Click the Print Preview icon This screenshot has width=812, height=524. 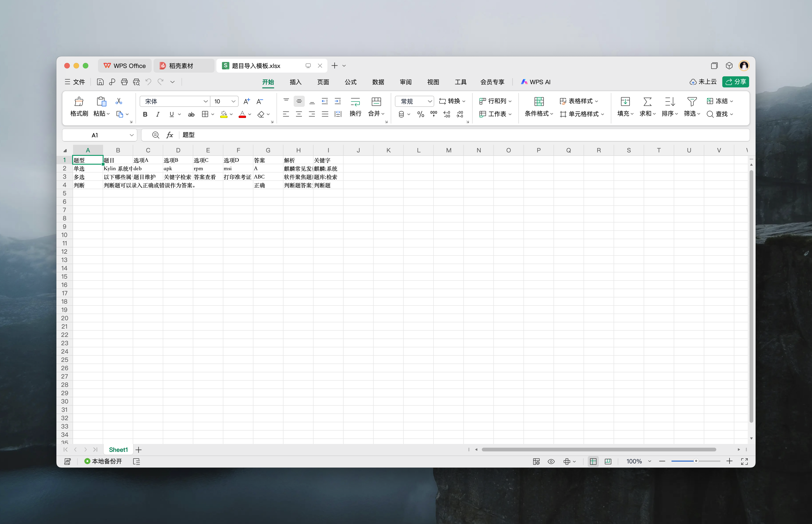[x=136, y=82]
